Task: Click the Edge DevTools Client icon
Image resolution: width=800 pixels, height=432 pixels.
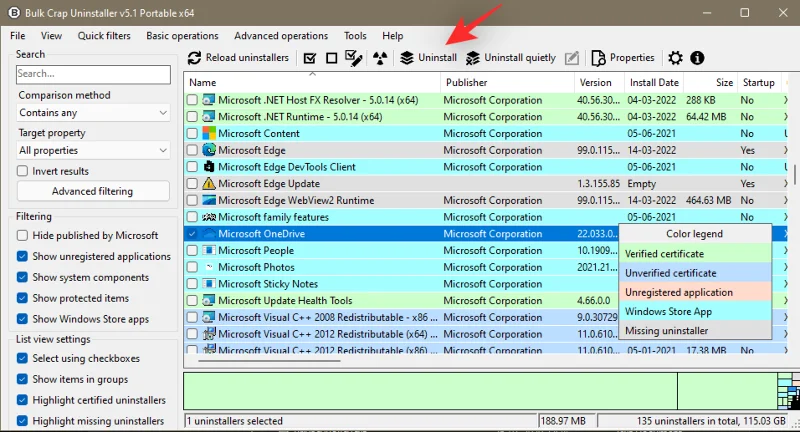Action: [209, 166]
